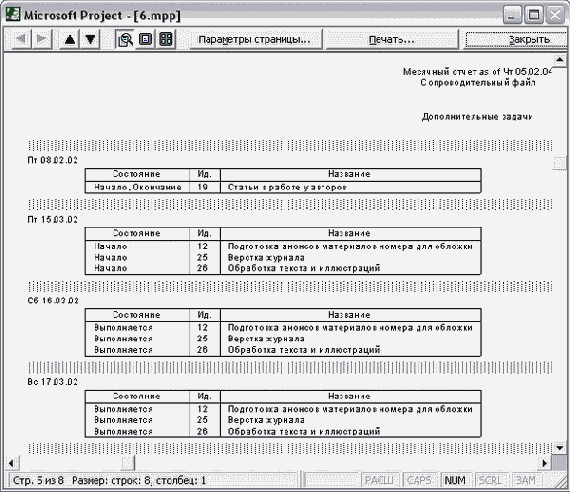Click vertical scrollbar down arrow

coord(559,448)
